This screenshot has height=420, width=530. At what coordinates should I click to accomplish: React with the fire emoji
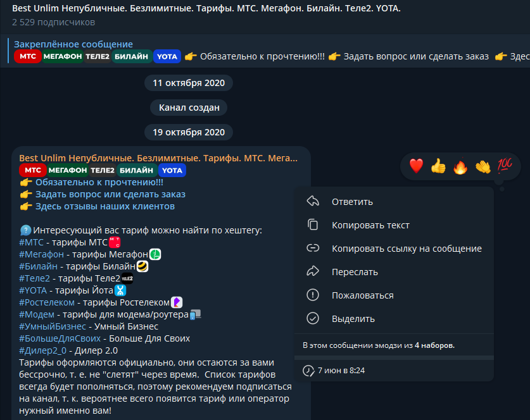[x=460, y=166]
